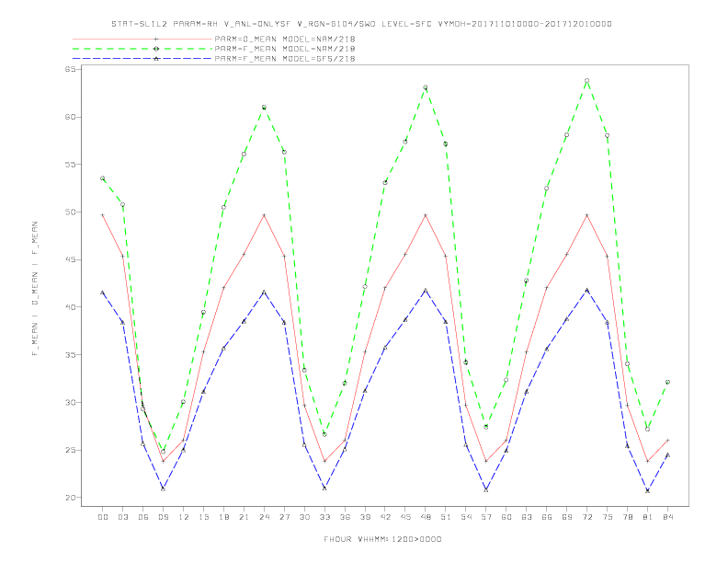728x563 pixels.
Task: Click y-axis tick label 20
Action: tap(70, 498)
